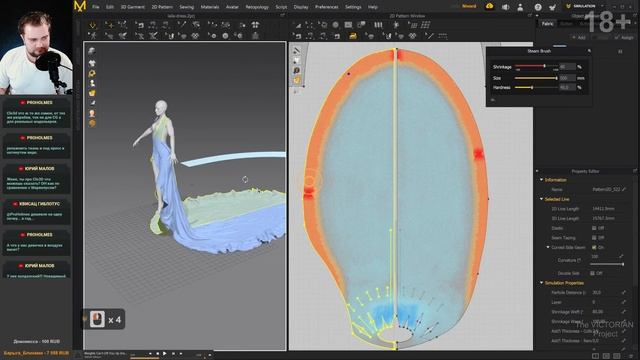The image size is (640, 360).
Task: Click the pattern Name value field
Action: coord(606,189)
